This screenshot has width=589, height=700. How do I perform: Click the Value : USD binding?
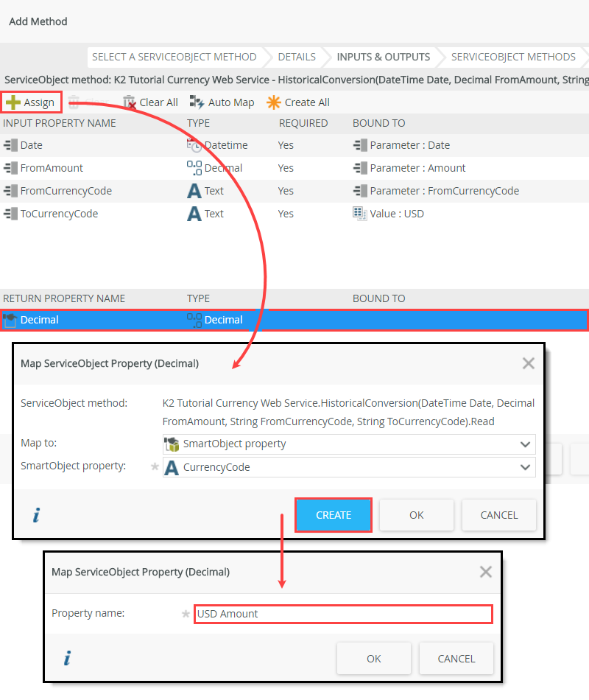click(397, 214)
